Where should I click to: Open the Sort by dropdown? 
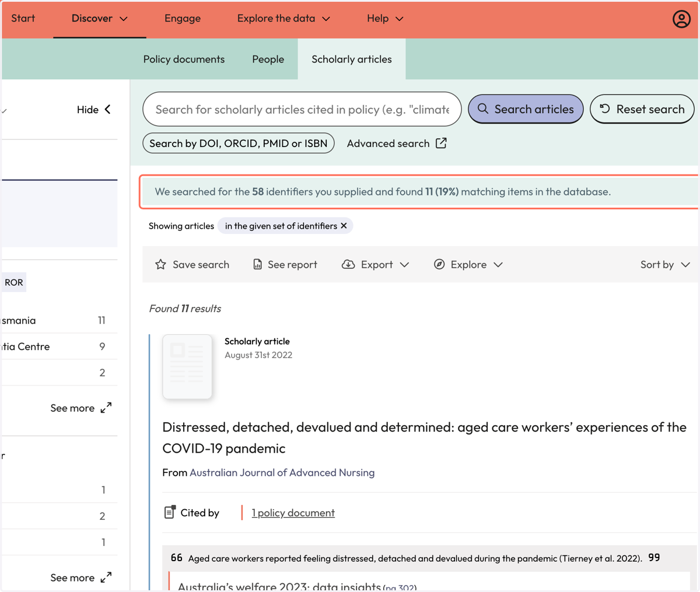pyautogui.click(x=665, y=264)
